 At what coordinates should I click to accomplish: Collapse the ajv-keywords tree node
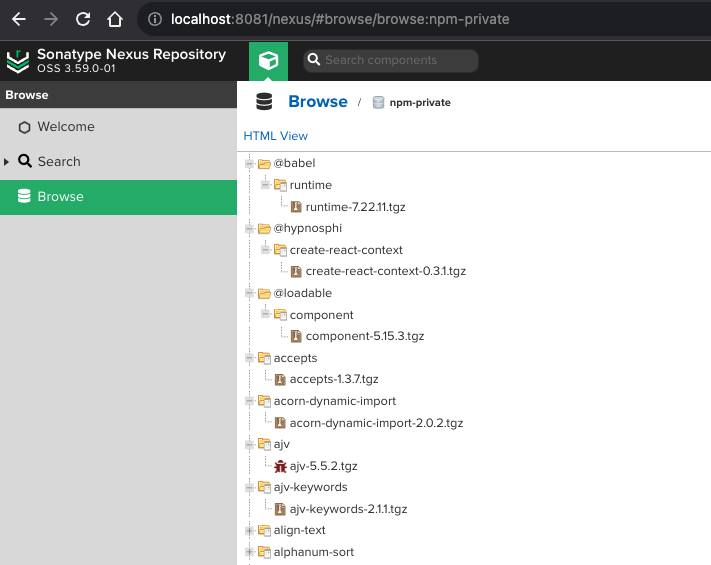[x=249, y=487]
